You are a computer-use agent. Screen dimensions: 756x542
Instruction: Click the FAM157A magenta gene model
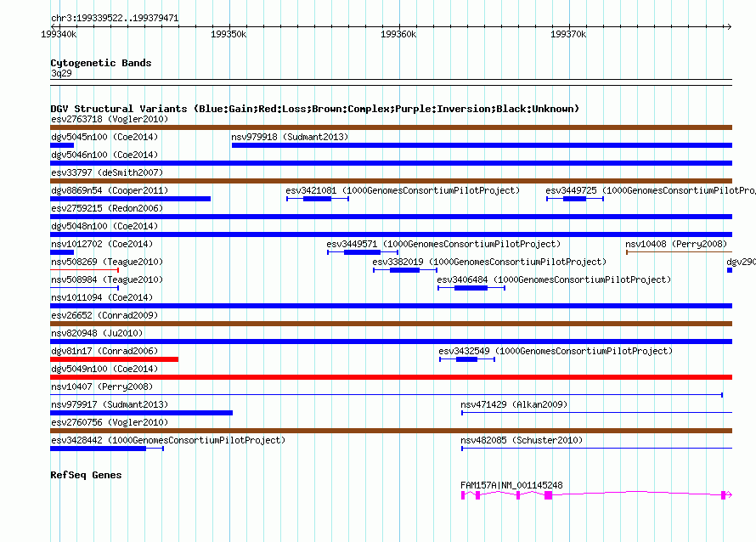click(x=597, y=494)
